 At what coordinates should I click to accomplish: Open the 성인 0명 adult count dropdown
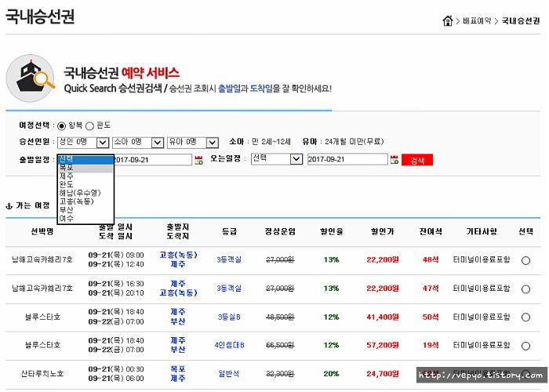click(83, 142)
